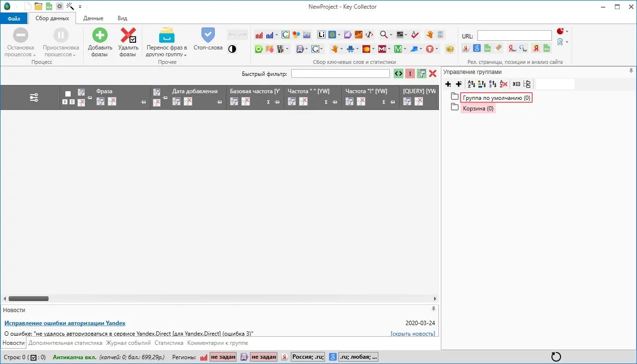Click the Yandex Rel relevance icon
The height and width of the screenshot is (364, 637).
click(x=512, y=48)
